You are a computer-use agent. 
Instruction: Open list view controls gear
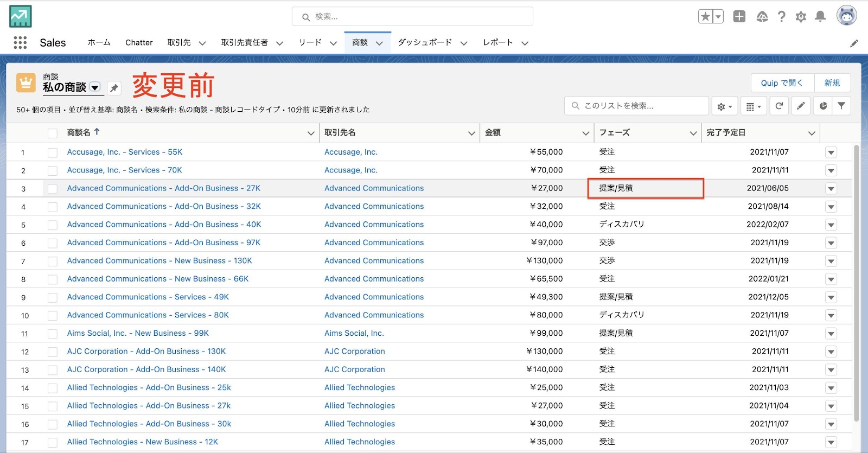(725, 106)
